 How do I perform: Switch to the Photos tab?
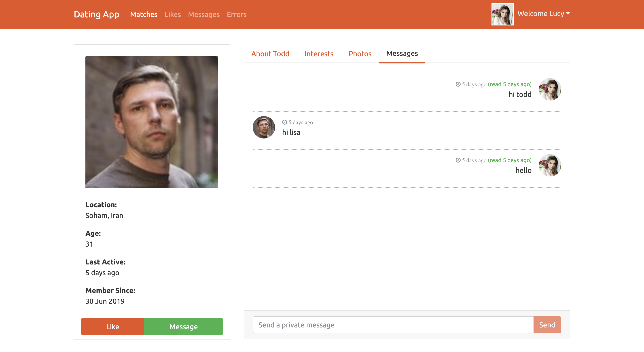[x=360, y=54]
